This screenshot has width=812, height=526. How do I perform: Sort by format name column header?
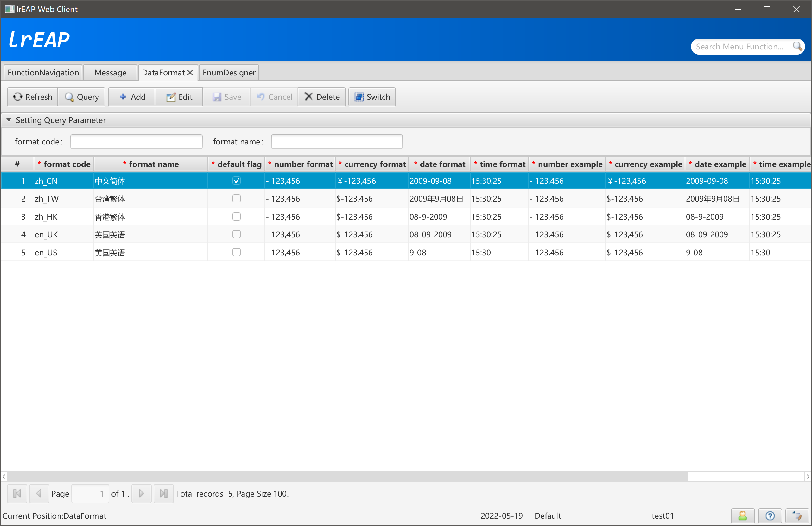(x=151, y=164)
